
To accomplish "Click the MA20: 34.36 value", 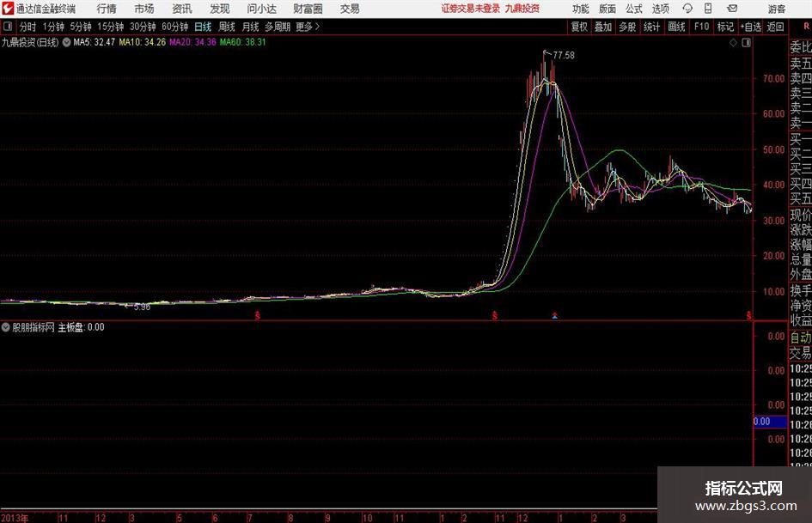I will tap(192, 42).
